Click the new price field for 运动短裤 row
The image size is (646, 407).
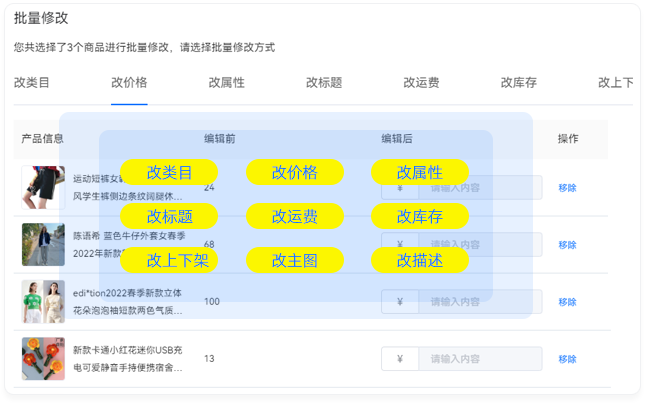(x=480, y=188)
